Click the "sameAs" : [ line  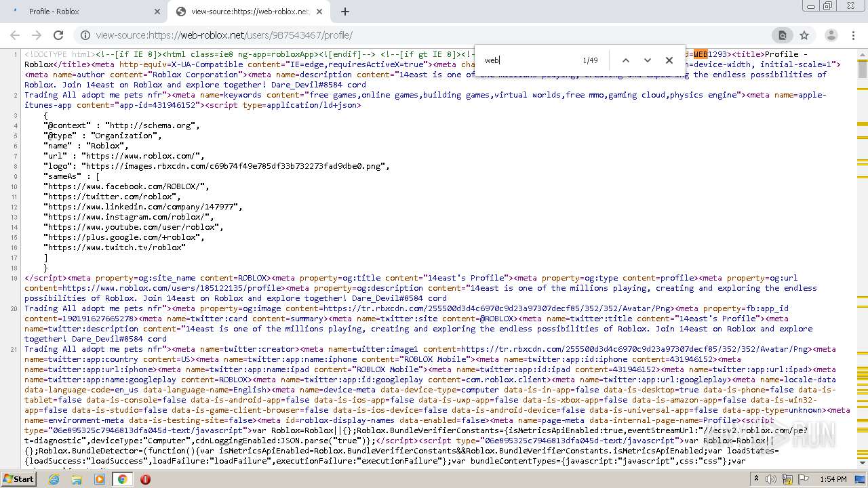71,176
